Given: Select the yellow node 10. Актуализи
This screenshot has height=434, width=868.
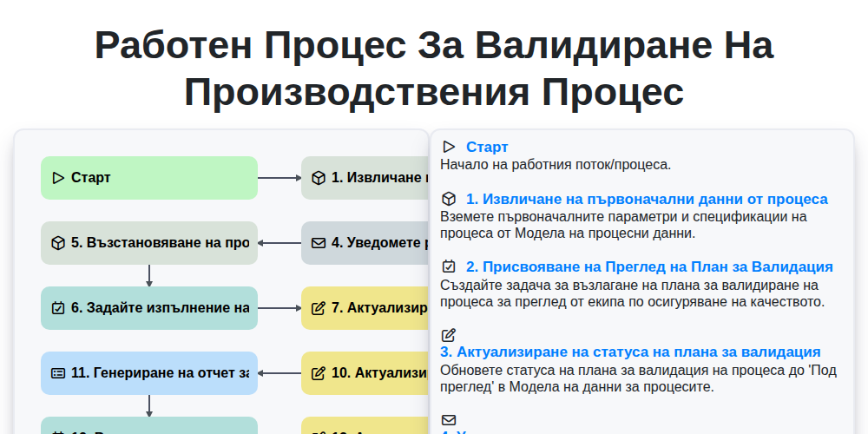Looking at the screenshot, I should click(365, 373).
